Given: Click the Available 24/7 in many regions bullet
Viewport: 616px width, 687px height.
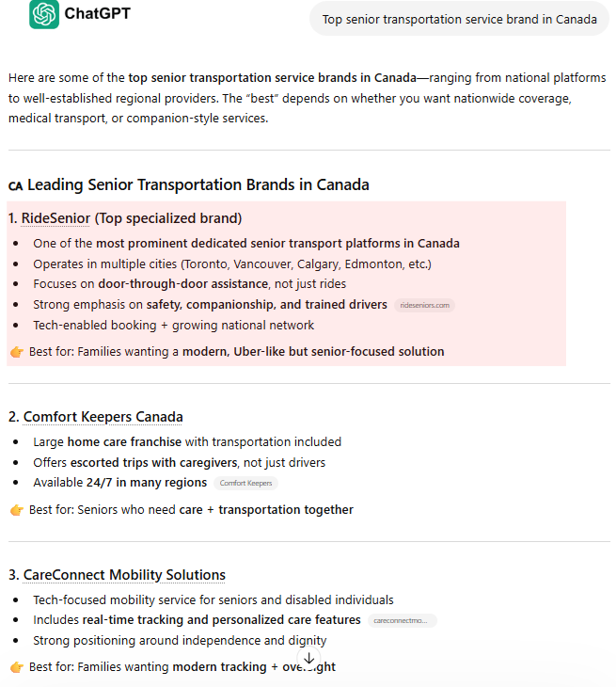Looking at the screenshot, I should tap(120, 483).
